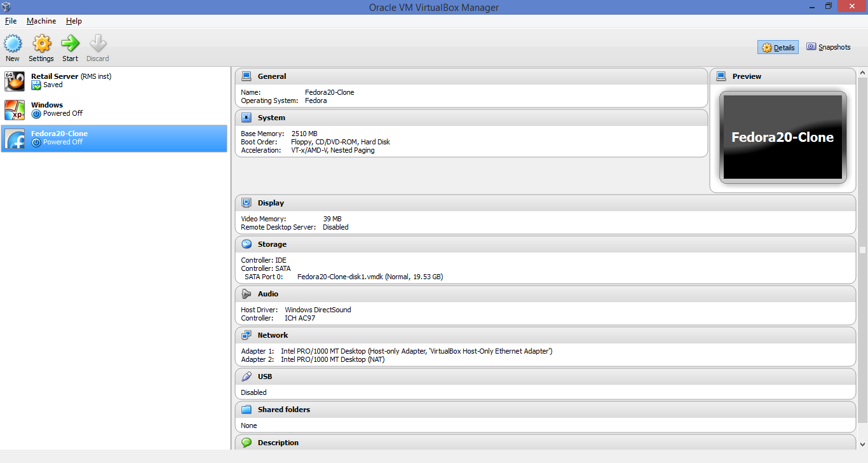Start the VM with green arrow icon

(70, 44)
